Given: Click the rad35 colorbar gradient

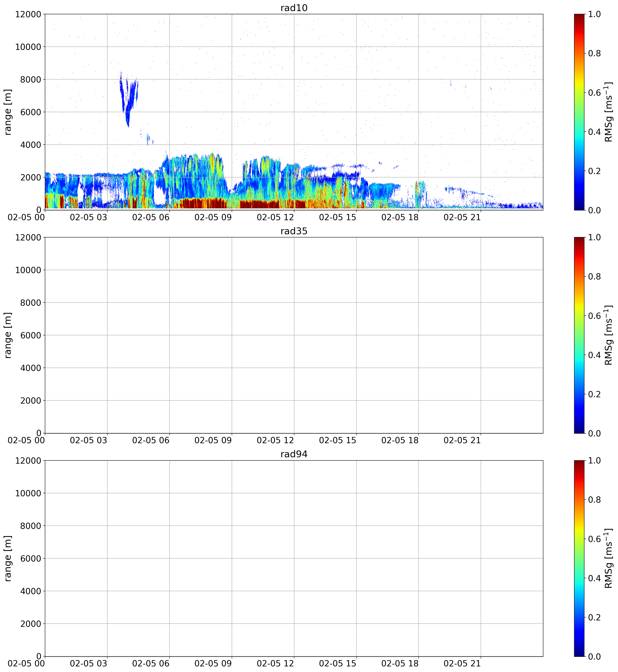Looking at the screenshot, I should tap(579, 335).
